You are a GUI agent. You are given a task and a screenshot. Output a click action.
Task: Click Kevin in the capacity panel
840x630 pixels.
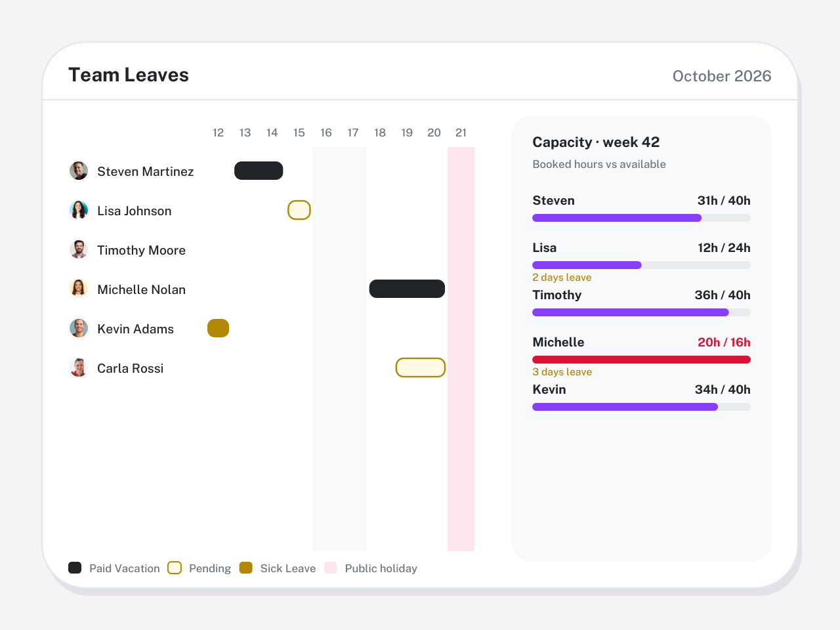[x=549, y=390]
